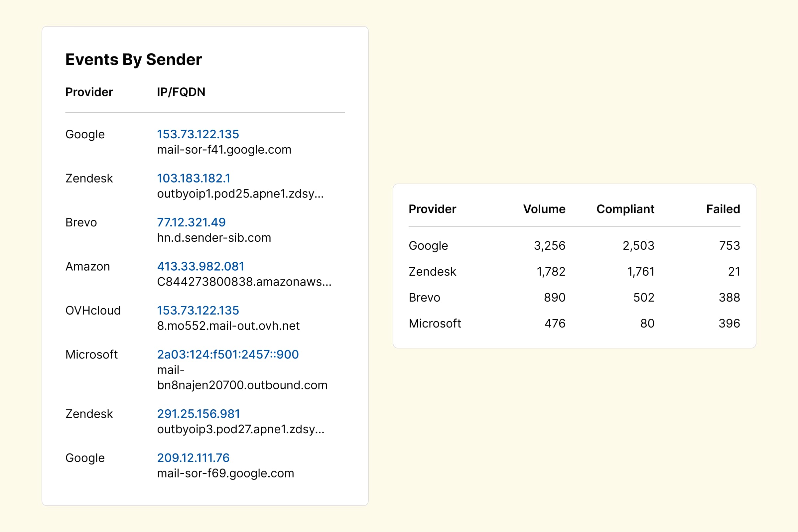Click the Failed column header
The height and width of the screenshot is (532, 798).
(x=723, y=209)
